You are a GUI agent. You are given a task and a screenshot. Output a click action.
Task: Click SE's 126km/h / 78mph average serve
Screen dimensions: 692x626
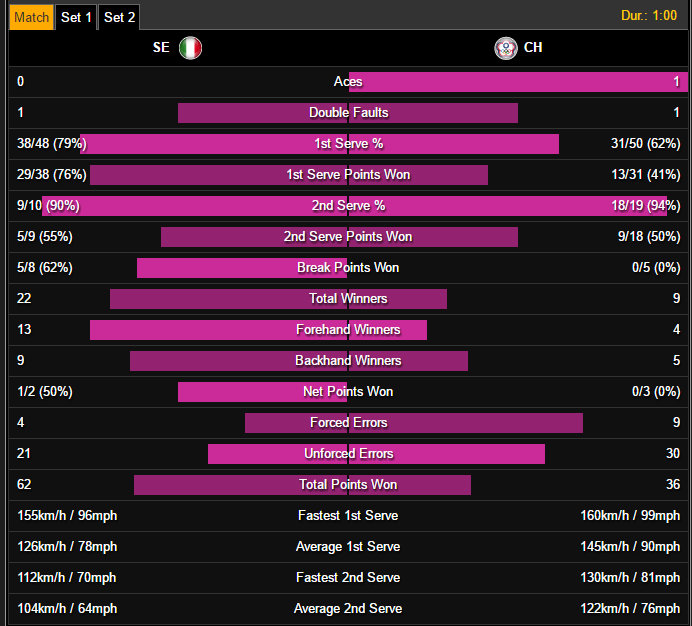[x=67, y=546]
